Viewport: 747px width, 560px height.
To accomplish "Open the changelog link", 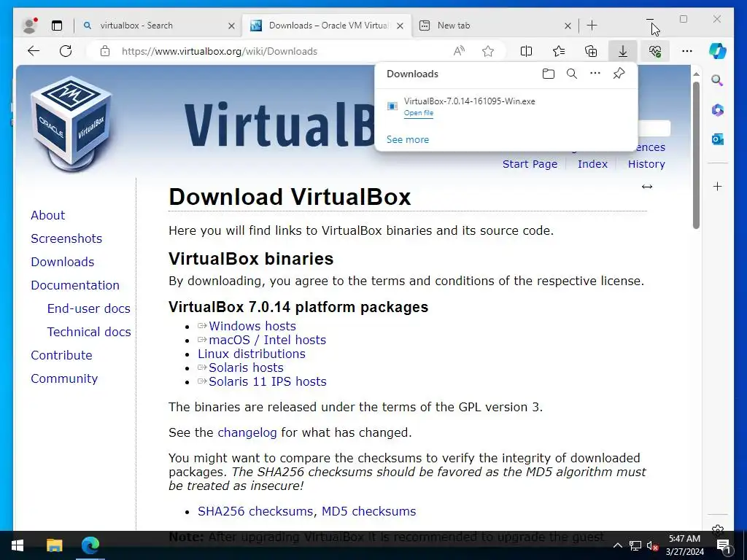I will click(247, 432).
